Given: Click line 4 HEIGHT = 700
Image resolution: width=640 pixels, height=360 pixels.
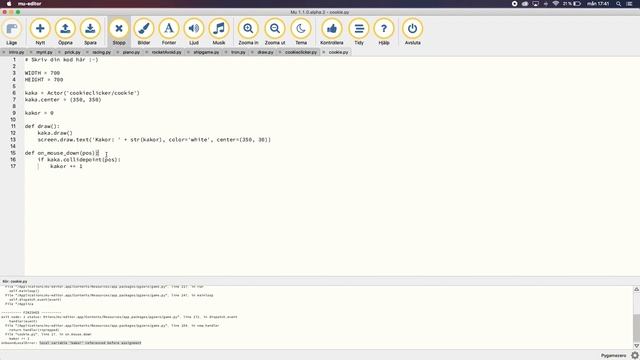Looking at the screenshot, I should click(44, 80).
